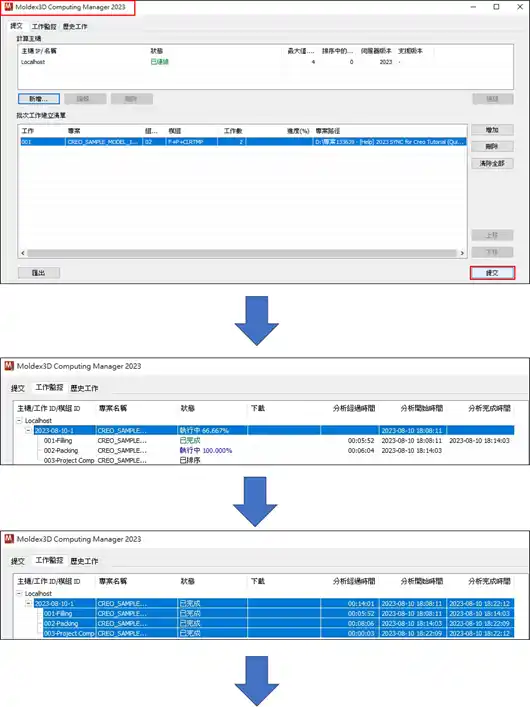Image resolution: width=530 pixels, height=707 pixels.
Task: Open 歷史工作 tab in the window with all jobs 已完成
Action: 84,561
